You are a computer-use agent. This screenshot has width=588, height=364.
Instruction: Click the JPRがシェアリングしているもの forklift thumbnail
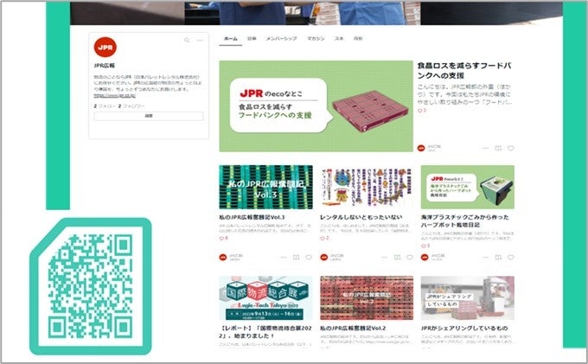point(468,298)
